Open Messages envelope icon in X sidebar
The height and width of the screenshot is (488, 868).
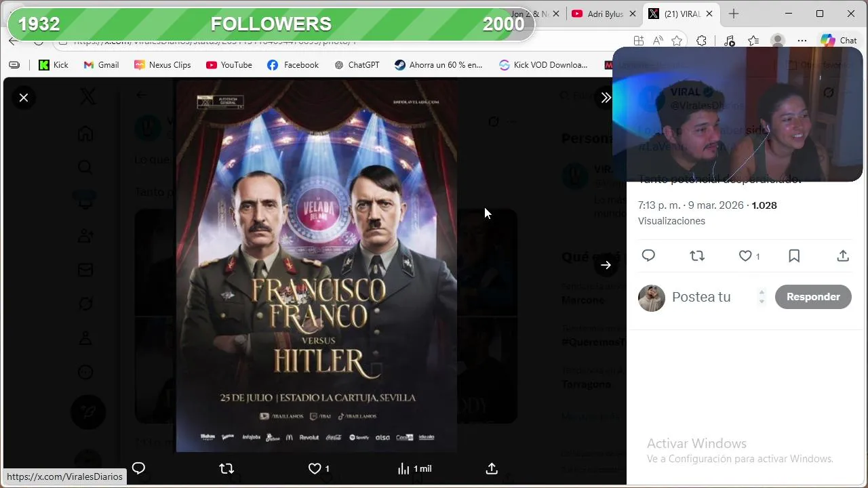point(85,270)
